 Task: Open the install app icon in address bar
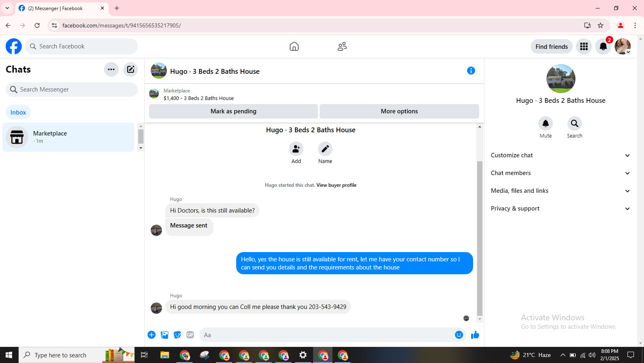[x=588, y=25]
